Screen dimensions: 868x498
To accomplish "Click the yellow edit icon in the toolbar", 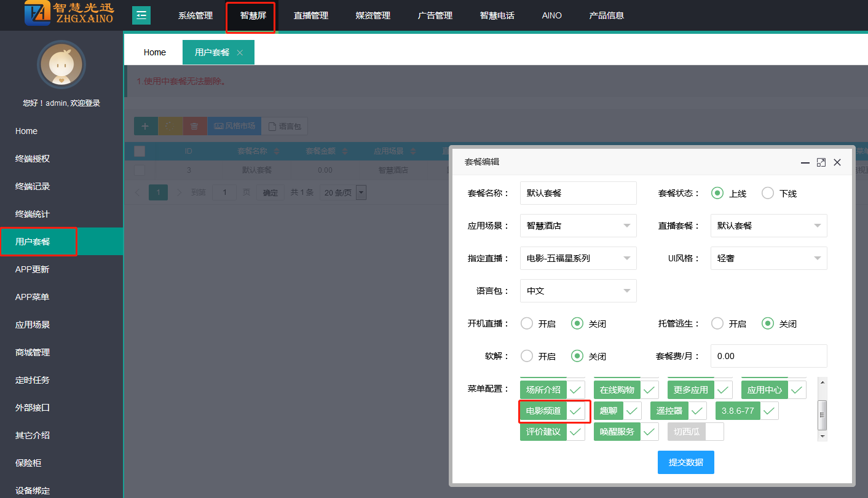I will pyautogui.click(x=170, y=126).
